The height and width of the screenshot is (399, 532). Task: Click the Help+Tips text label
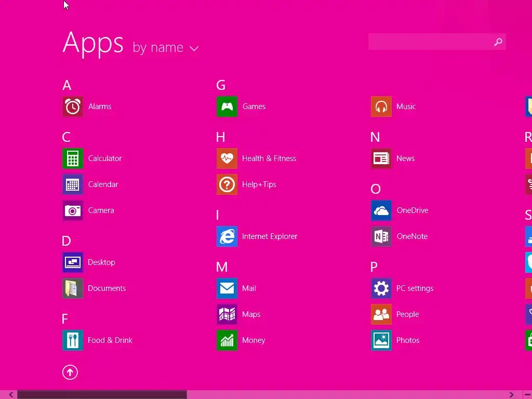(259, 184)
